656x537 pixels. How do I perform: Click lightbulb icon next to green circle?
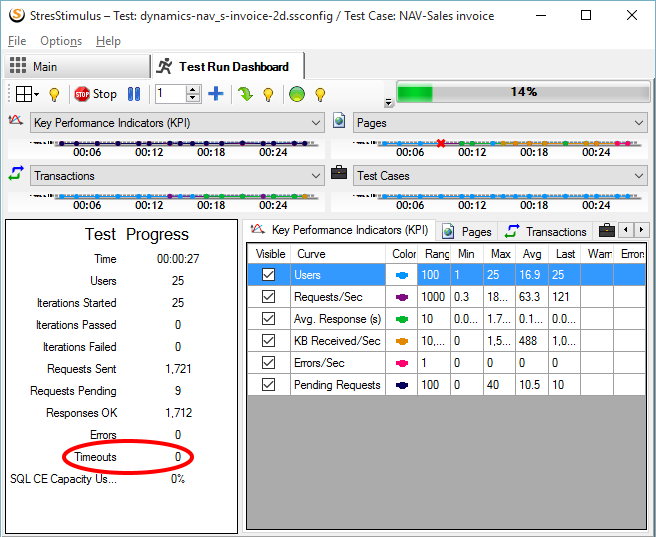[x=320, y=95]
